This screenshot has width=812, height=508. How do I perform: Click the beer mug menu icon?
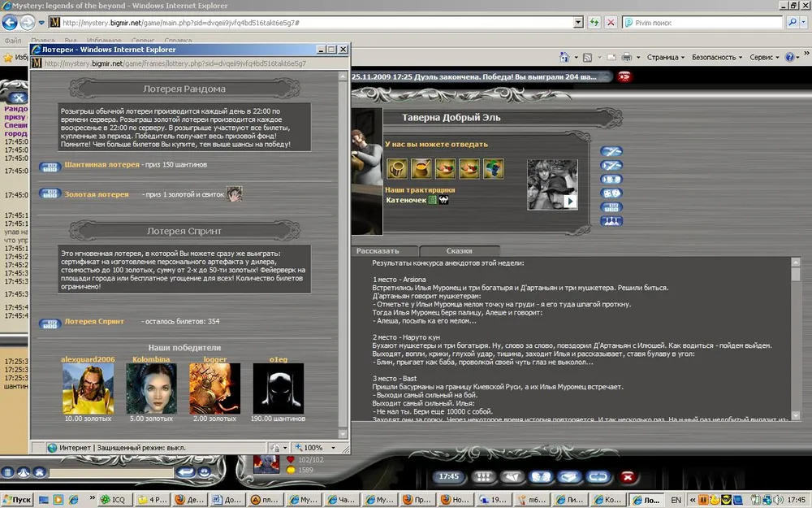point(397,168)
